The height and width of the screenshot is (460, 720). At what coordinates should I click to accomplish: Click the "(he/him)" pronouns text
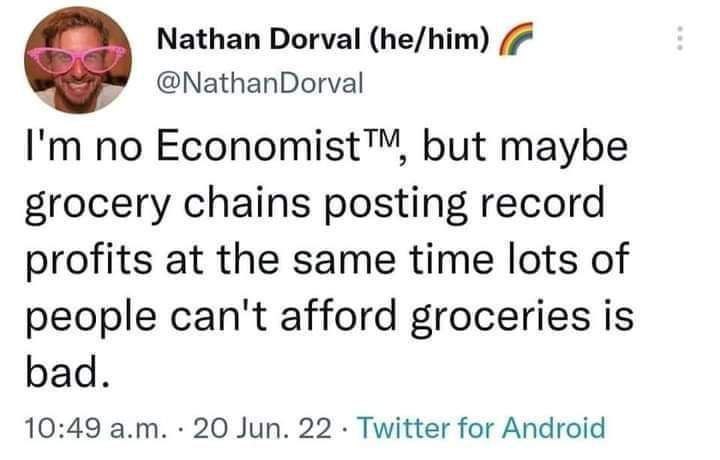431,42
